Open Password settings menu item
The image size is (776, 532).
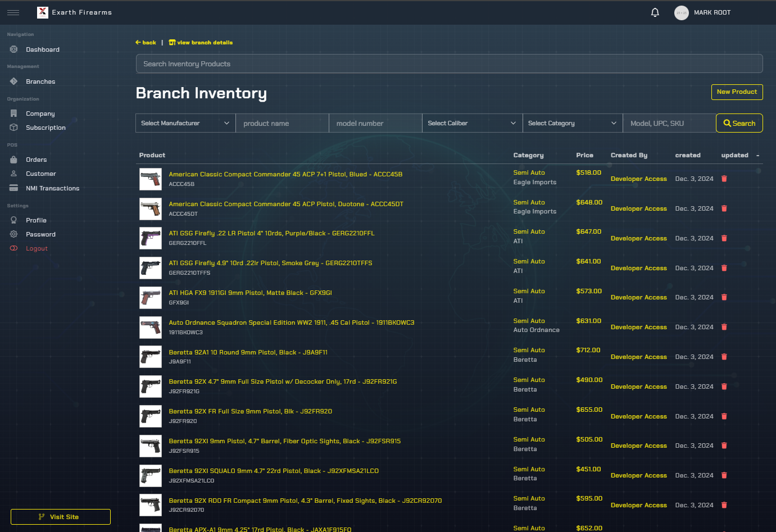[x=40, y=234]
